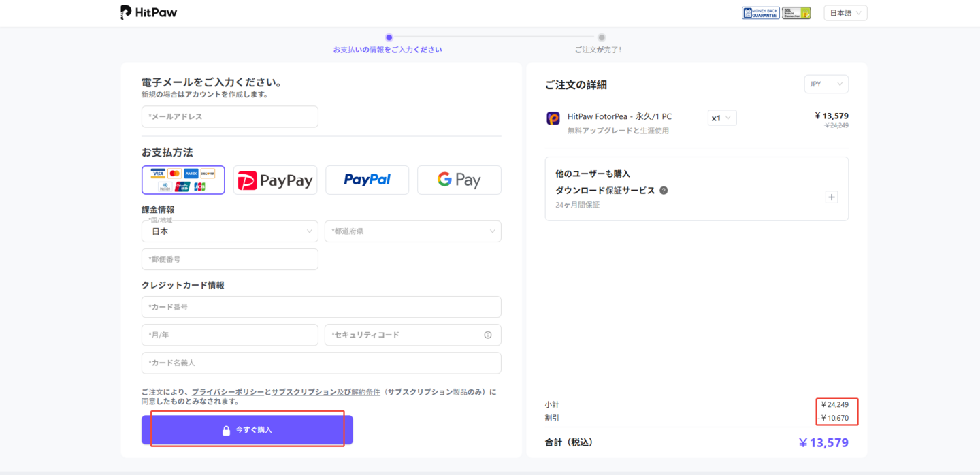Viewport: 980px width, 475px height.
Task: Click the メールアドレス email input field
Action: tap(229, 116)
